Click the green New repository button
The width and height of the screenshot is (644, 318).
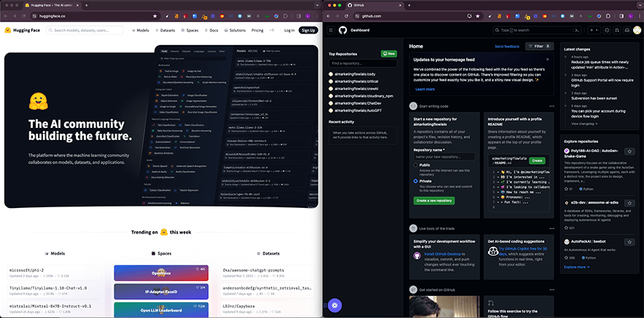click(389, 54)
